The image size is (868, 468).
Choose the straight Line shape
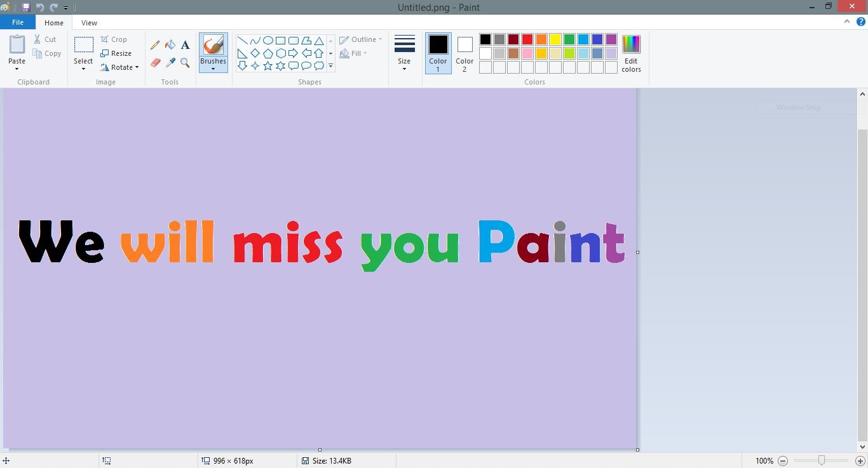tap(242, 41)
